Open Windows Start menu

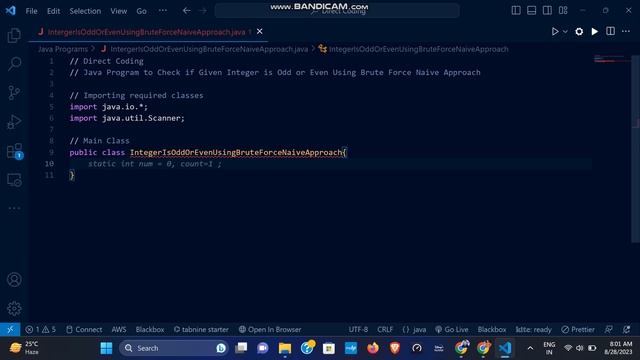107,348
